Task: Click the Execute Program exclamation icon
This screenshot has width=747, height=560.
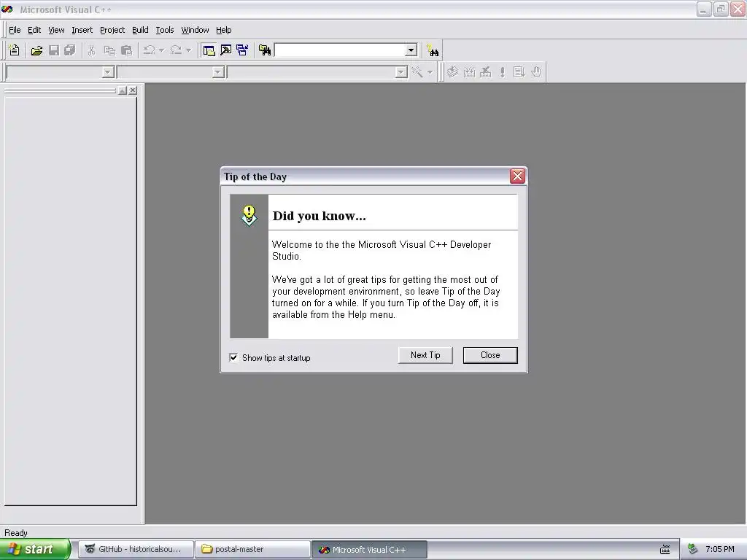Action: (x=502, y=72)
